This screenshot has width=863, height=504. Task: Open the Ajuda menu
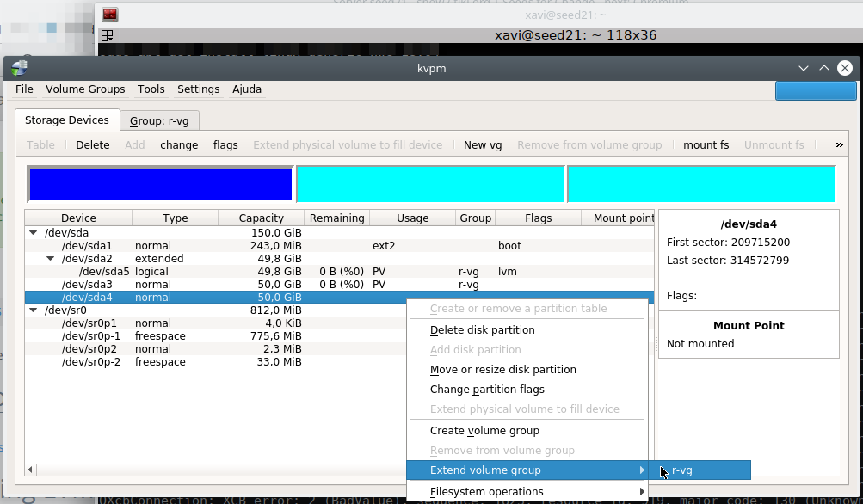pos(246,89)
